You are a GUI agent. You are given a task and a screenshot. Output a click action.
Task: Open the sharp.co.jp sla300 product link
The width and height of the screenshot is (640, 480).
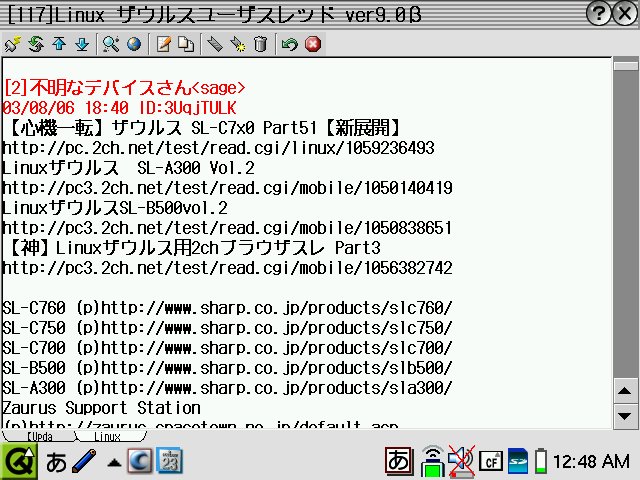[x=277, y=388]
